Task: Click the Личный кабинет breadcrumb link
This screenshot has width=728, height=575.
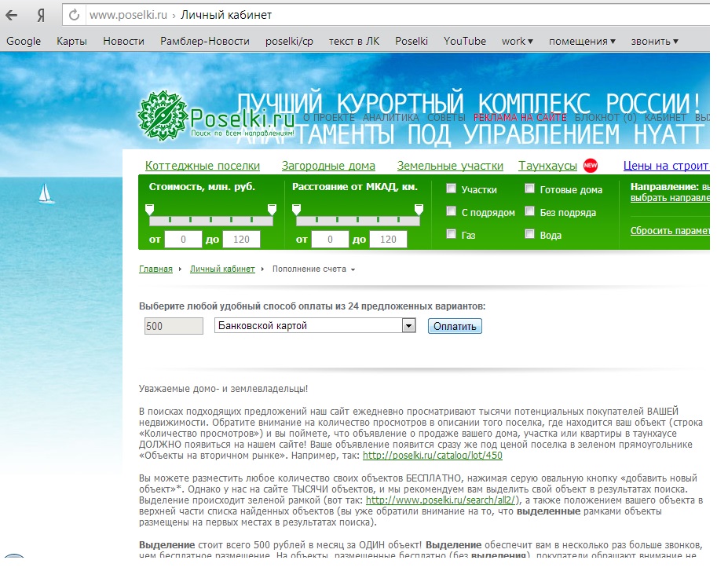Action: click(x=222, y=269)
